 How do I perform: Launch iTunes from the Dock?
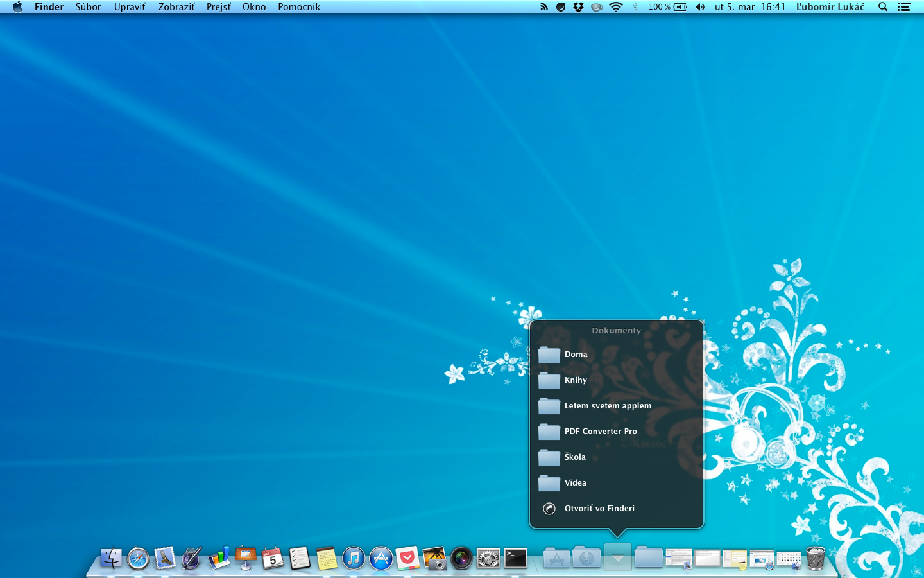pyautogui.click(x=354, y=558)
